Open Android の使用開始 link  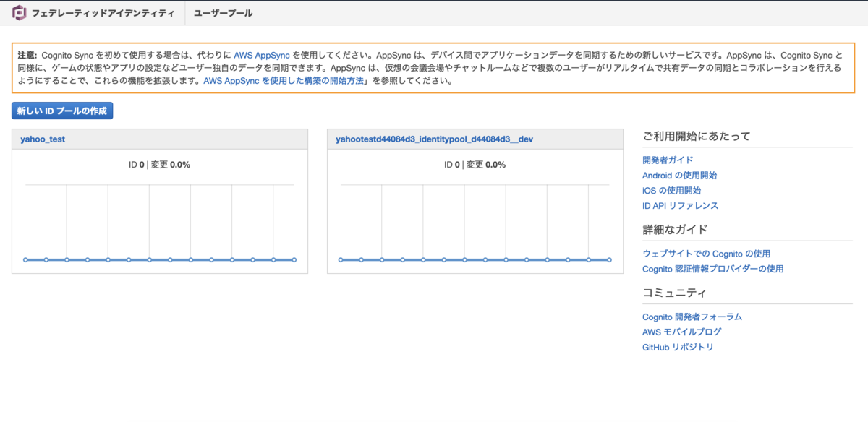pyautogui.click(x=679, y=175)
